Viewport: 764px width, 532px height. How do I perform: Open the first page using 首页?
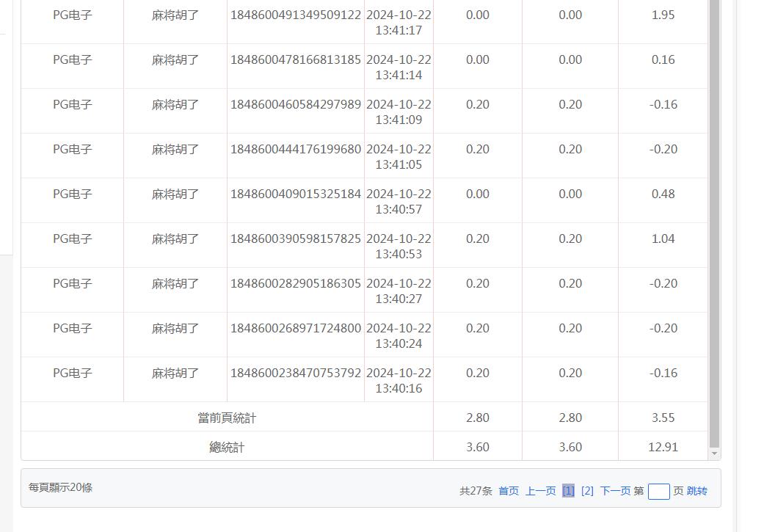(x=507, y=491)
